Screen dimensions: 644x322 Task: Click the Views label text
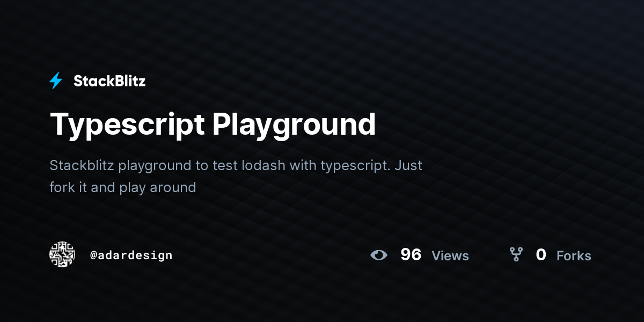pyautogui.click(x=450, y=256)
